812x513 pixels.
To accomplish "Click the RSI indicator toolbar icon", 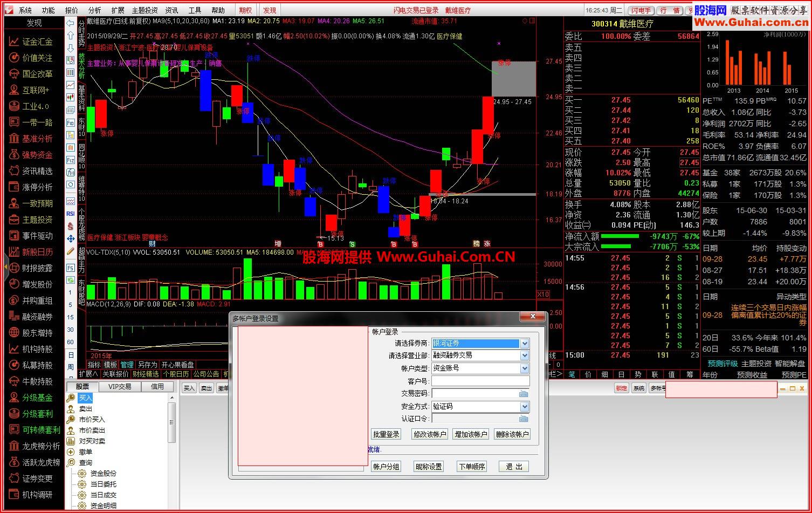I will (70, 214).
